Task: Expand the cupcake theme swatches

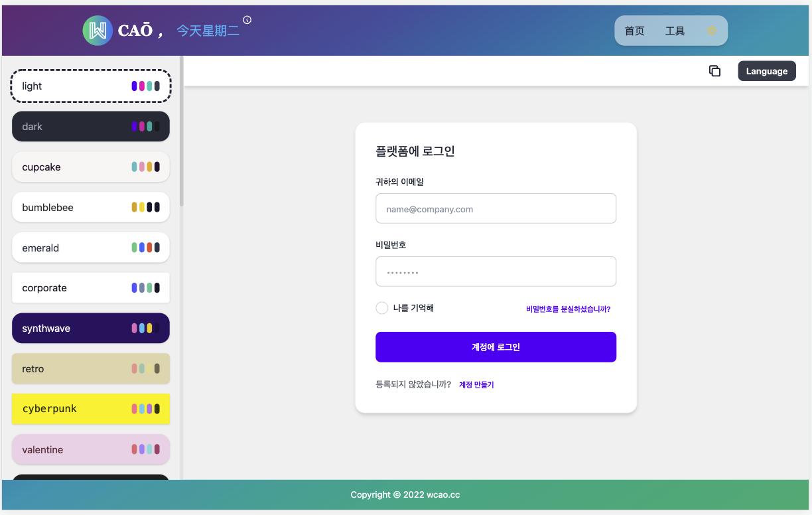Action: click(147, 167)
